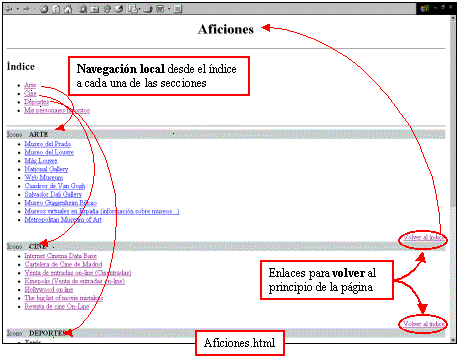Click the Forward arrow toolbar button

(26, 9)
